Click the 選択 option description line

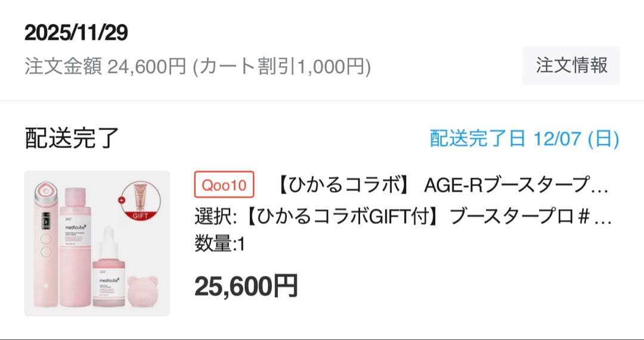point(403,217)
